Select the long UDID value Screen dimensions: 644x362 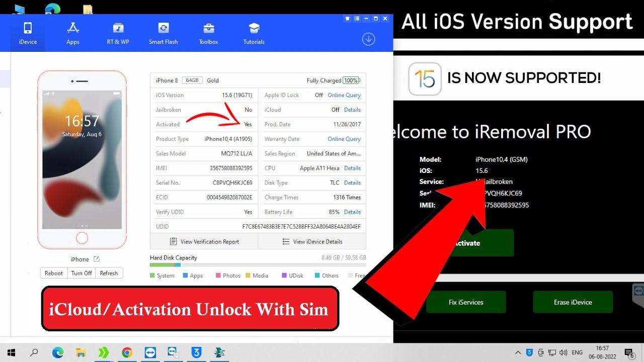[301, 227]
